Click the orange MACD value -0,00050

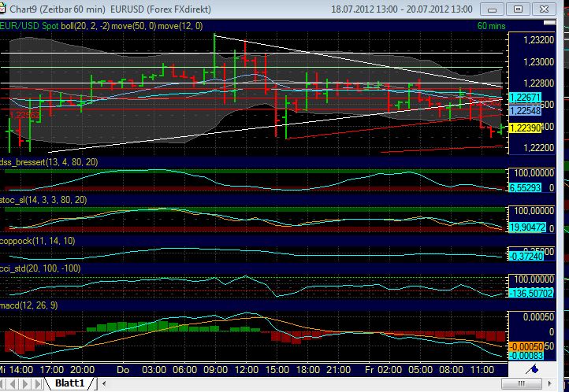pyautogui.click(x=526, y=346)
